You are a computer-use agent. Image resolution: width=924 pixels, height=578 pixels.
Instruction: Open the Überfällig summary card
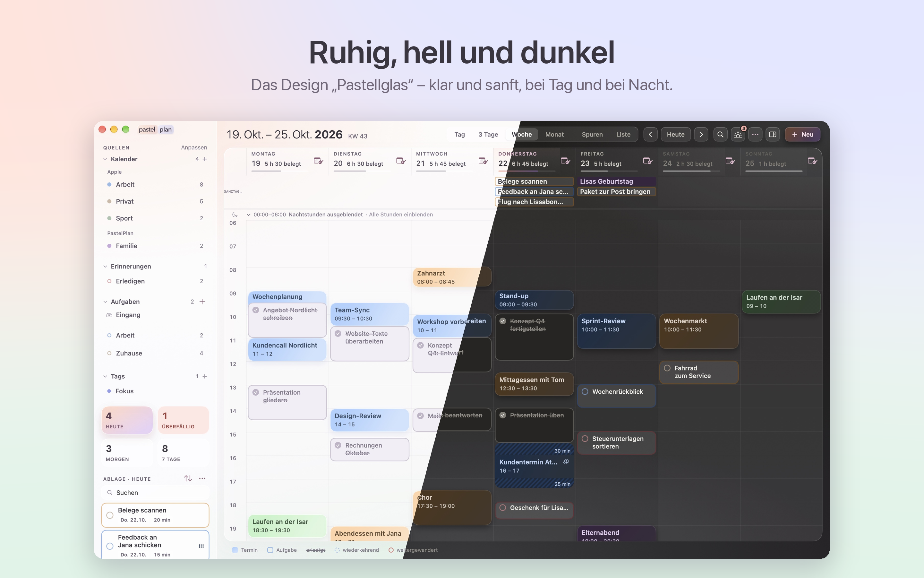coord(183,420)
